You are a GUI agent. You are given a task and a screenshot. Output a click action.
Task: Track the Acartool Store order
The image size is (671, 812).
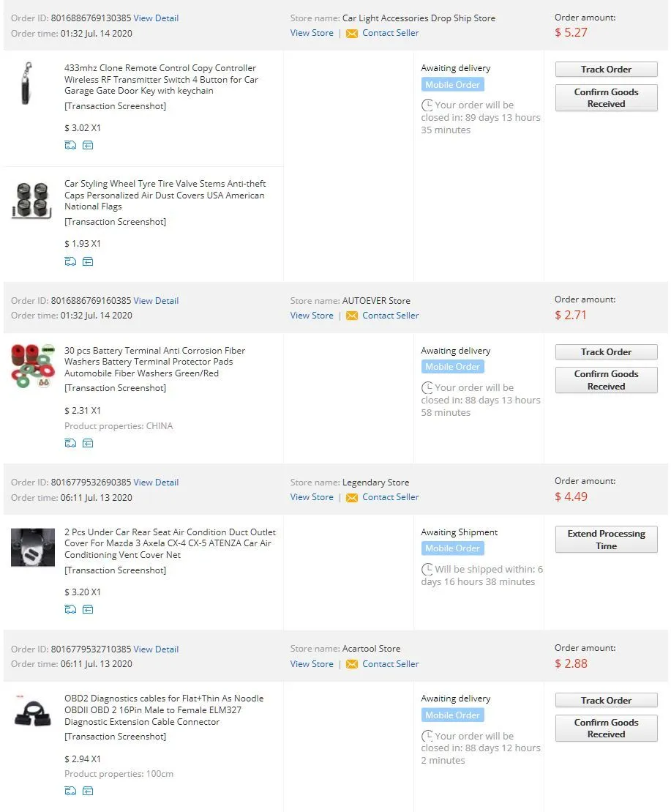tap(606, 701)
